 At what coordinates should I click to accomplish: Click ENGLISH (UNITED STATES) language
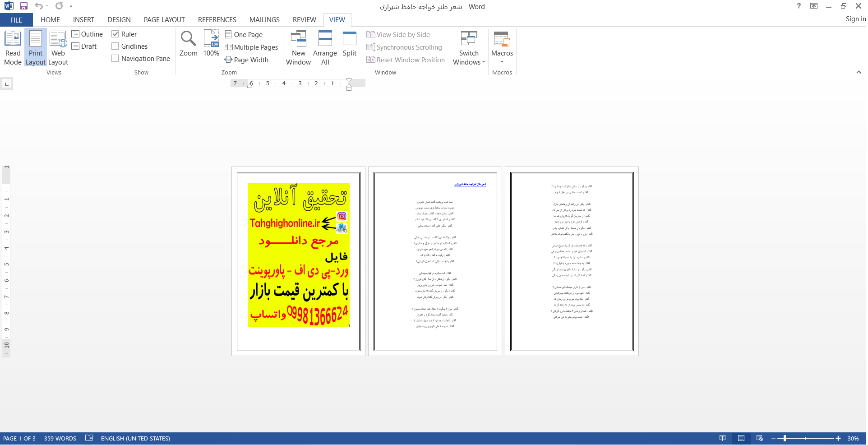click(x=135, y=438)
